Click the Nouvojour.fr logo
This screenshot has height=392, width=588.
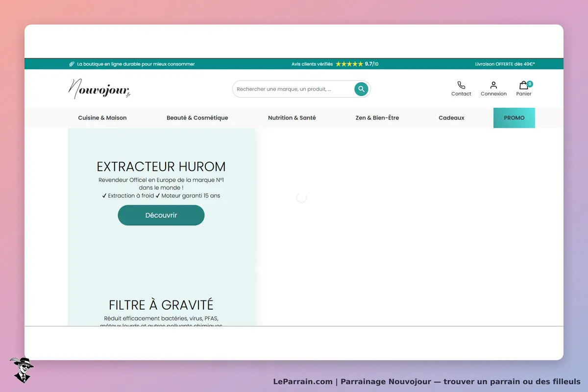coord(99,89)
